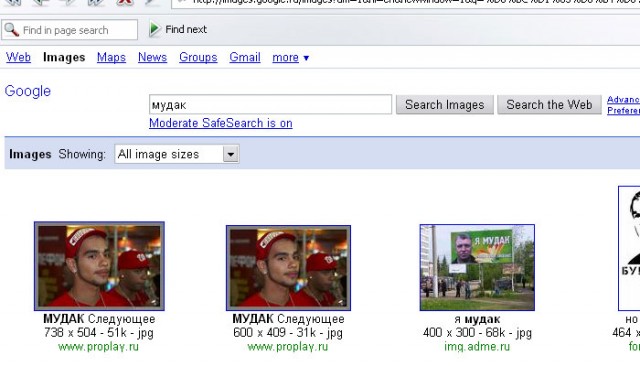Open Moderate SafeSearch is on link

click(221, 123)
